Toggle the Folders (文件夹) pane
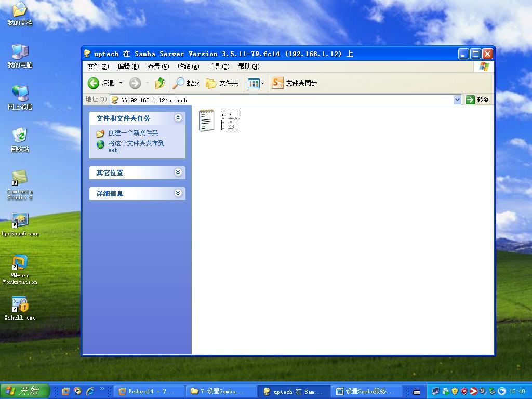 pos(222,83)
